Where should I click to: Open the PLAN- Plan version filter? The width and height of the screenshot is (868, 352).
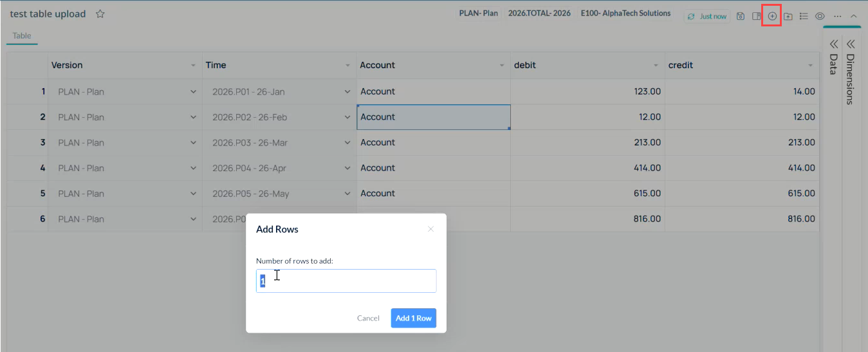pyautogui.click(x=478, y=14)
